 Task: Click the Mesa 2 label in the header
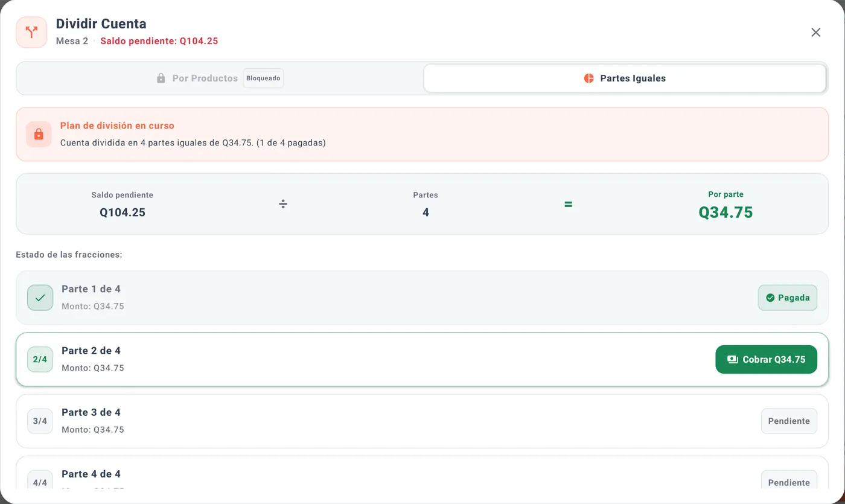(72, 41)
